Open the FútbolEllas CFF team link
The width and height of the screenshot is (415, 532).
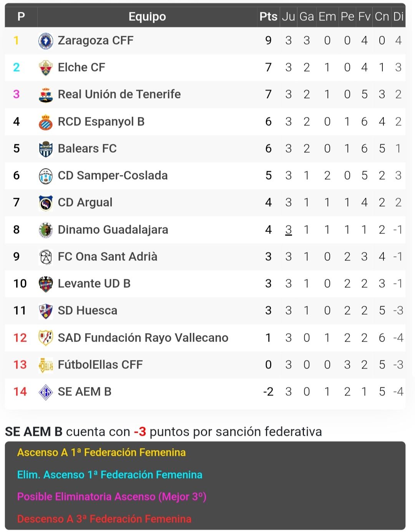tap(100, 365)
